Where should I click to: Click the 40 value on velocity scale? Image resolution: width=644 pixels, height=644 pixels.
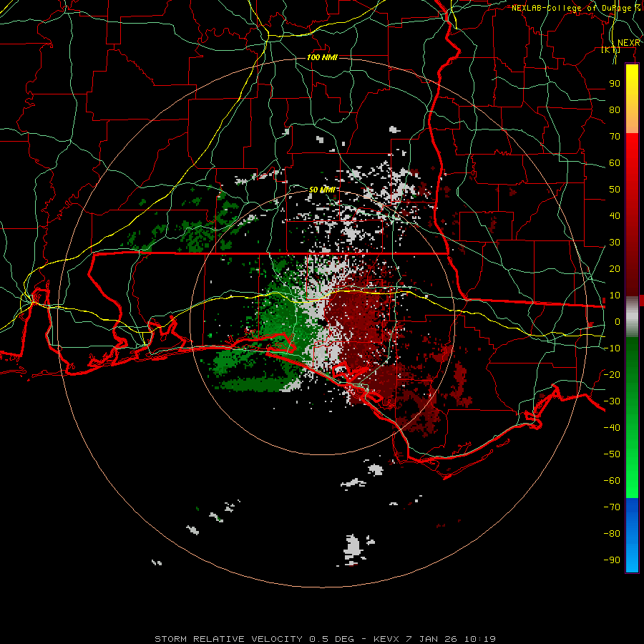(x=615, y=215)
